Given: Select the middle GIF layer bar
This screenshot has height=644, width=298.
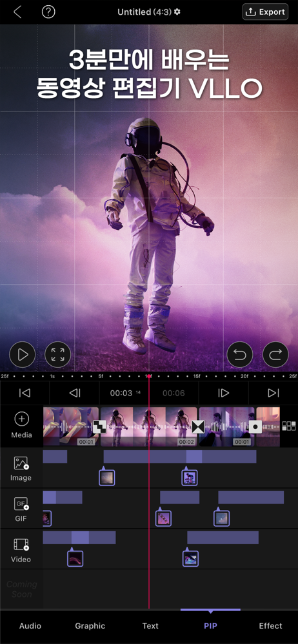Looking at the screenshot, I should click(x=179, y=497).
